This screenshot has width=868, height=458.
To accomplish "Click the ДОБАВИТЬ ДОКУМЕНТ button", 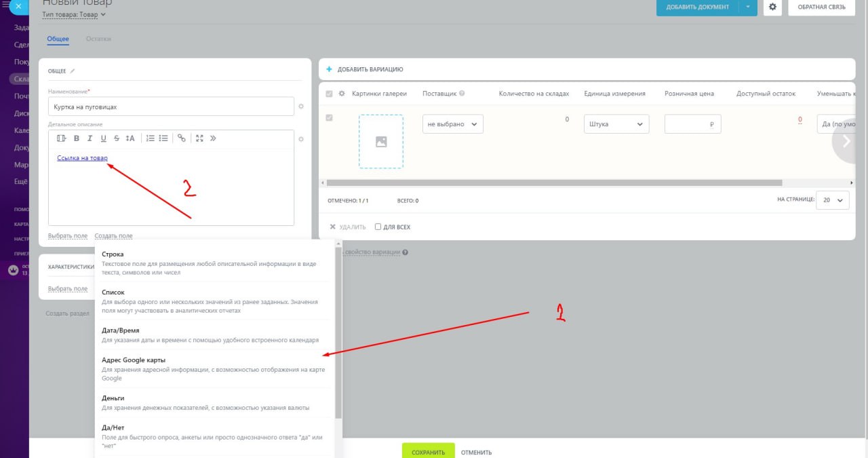I will pyautogui.click(x=697, y=7).
